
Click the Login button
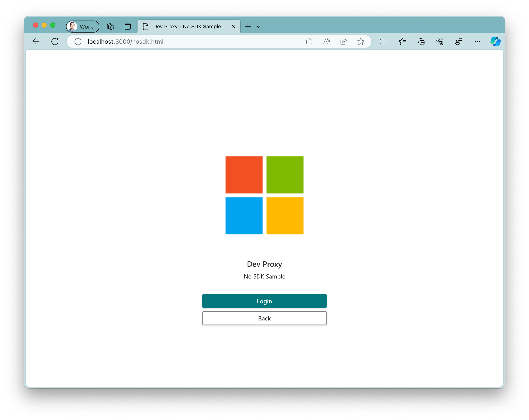(264, 301)
